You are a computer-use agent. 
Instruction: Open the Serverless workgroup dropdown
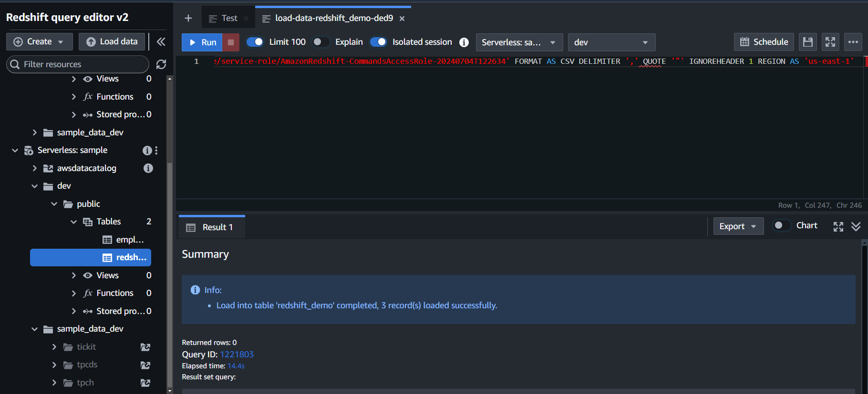tap(519, 42)
